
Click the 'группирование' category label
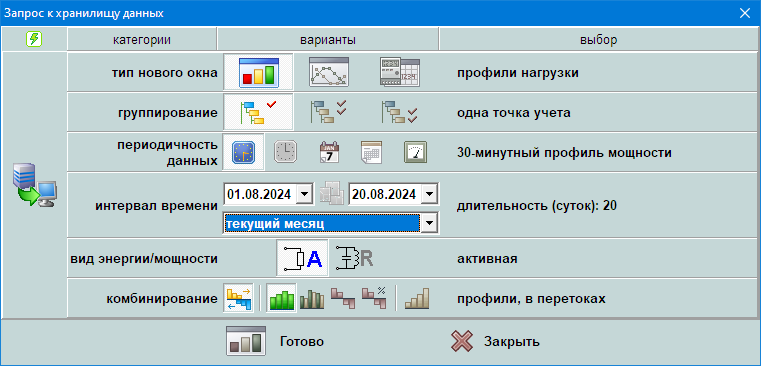tap(168, 113)
